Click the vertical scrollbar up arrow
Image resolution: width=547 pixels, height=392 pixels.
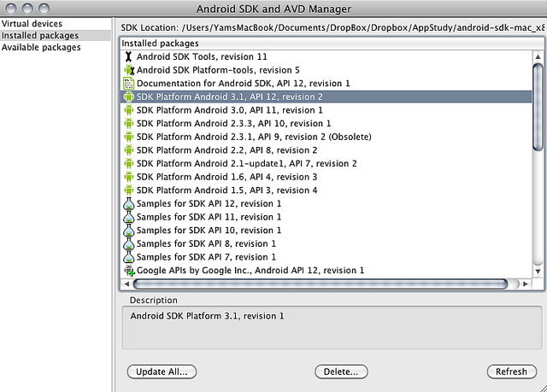538,56
